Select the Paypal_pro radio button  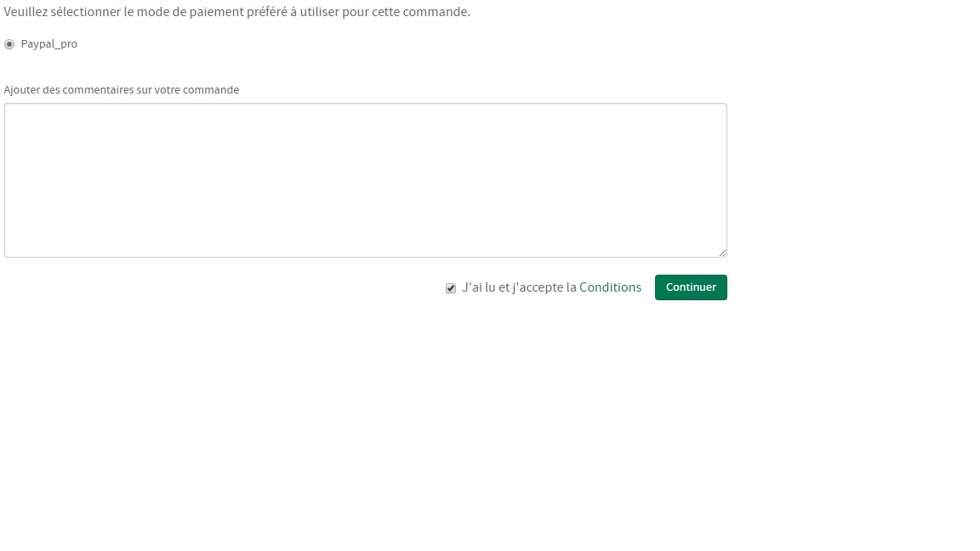9,44
